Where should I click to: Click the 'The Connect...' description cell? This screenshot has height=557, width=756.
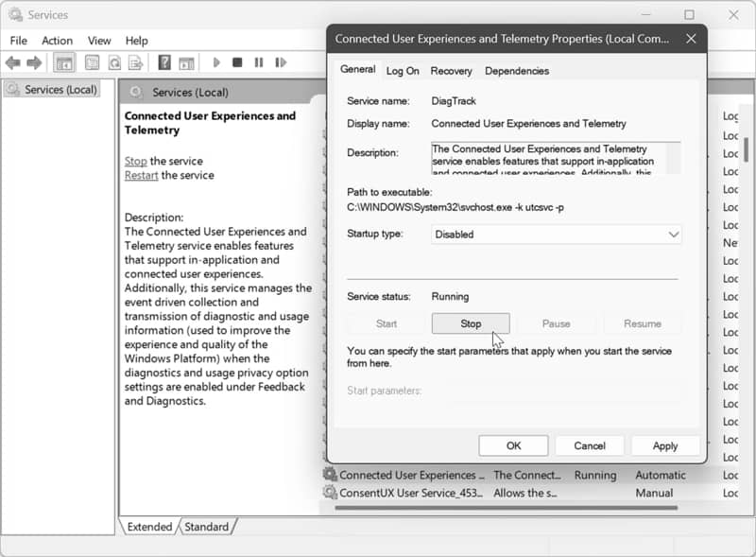coord(527,475)
